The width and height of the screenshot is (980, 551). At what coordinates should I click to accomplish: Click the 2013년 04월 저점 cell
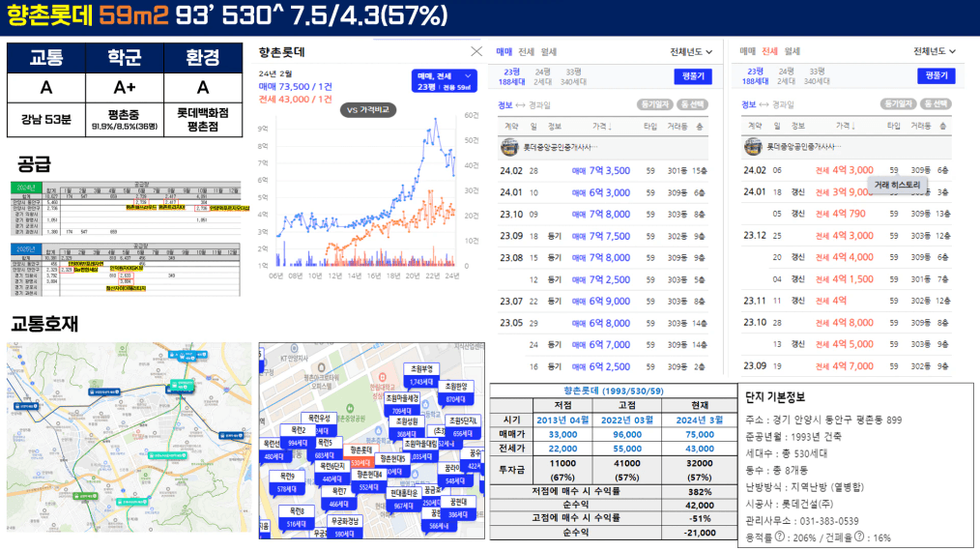click(562, 420)
